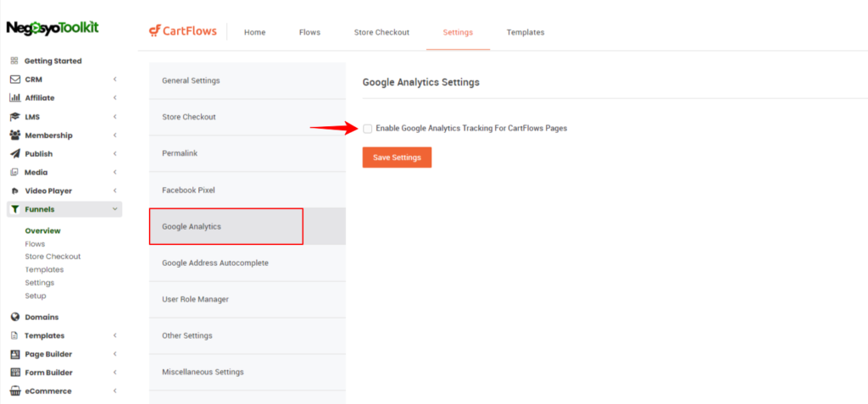Select Google Analytics settings section
The width and height of the screenshot is (868, 404).
point(248,226)
